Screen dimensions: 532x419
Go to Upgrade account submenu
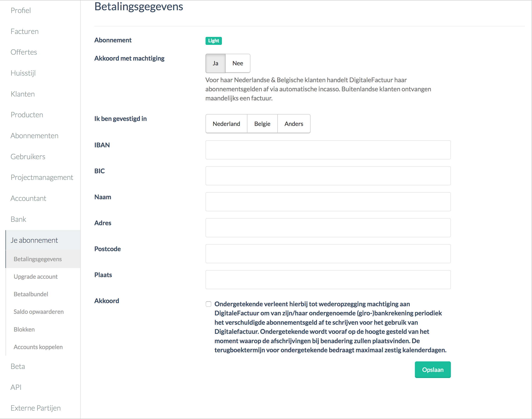pyautogui.click(x=36, y=276)
